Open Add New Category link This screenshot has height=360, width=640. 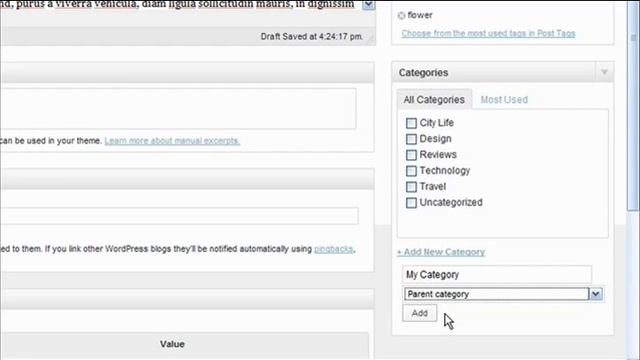tap(441, 252)
